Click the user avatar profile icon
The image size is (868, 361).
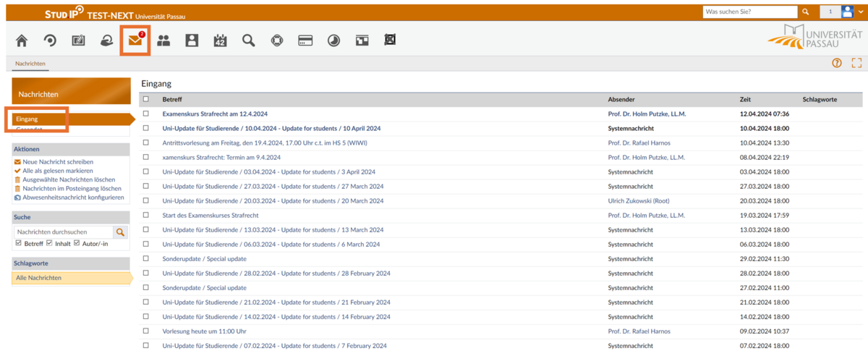pos(848,12)
